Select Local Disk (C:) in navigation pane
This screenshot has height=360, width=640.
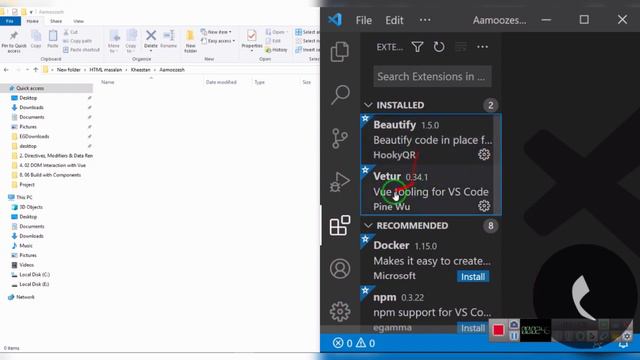35,275
